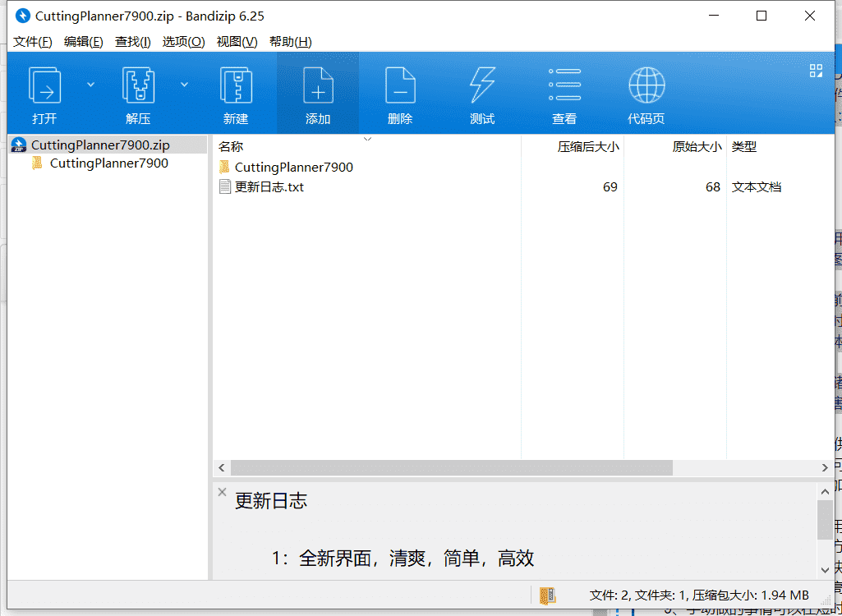
Task: Sort by the 压缩后大小 column header
Action: (x=588, y=147)
